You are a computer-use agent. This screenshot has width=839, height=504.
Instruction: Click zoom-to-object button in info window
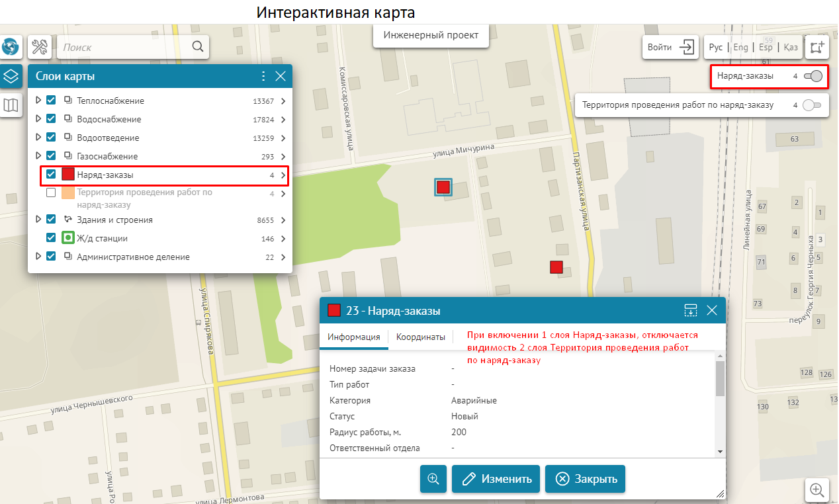click(433, 479)
